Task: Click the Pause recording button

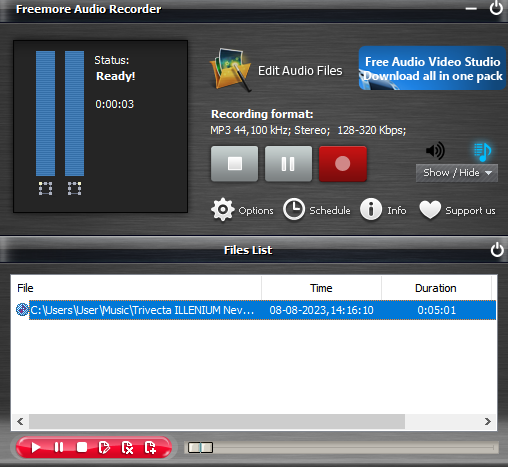Action: [288, 164]
